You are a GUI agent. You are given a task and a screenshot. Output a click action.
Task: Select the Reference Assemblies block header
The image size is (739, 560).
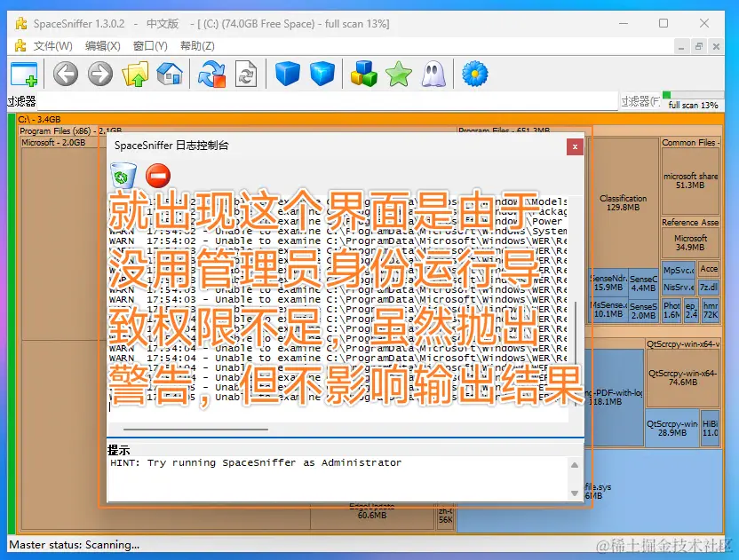(690, 222)
